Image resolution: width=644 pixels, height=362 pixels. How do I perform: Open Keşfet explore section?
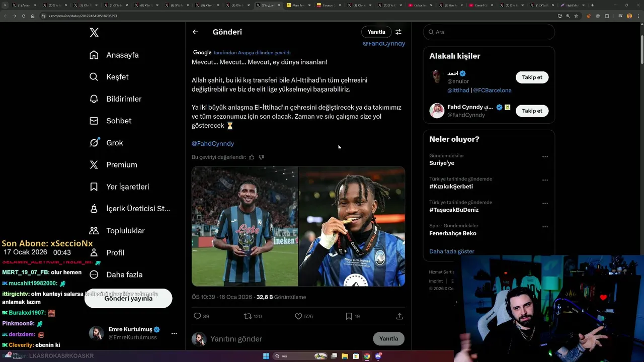tap(109, 77)
